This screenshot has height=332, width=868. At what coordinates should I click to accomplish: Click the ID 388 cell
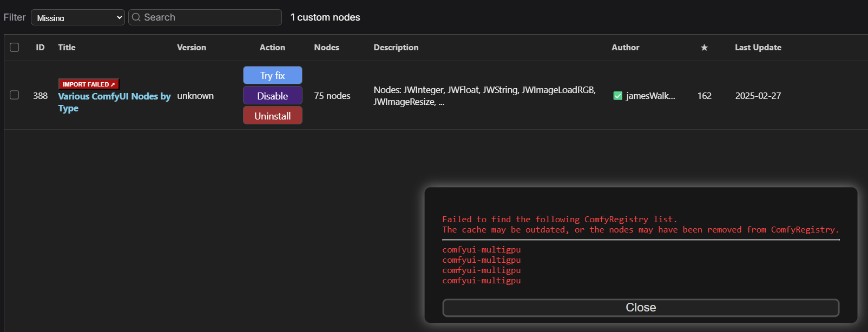[x=40, y=96]
